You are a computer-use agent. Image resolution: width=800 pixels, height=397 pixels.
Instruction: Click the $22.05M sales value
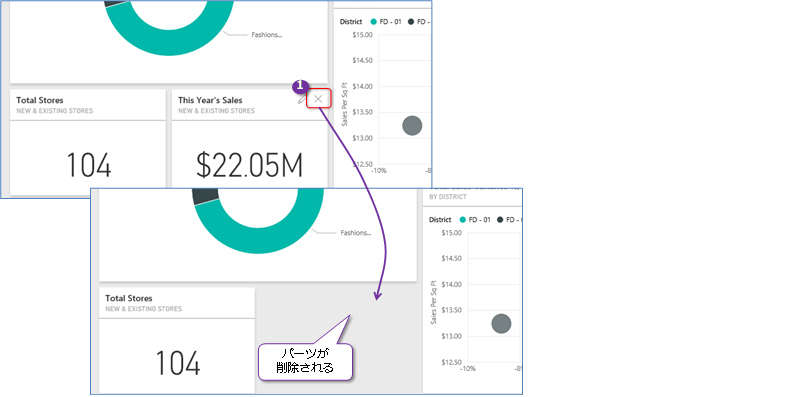coord(249,166)
